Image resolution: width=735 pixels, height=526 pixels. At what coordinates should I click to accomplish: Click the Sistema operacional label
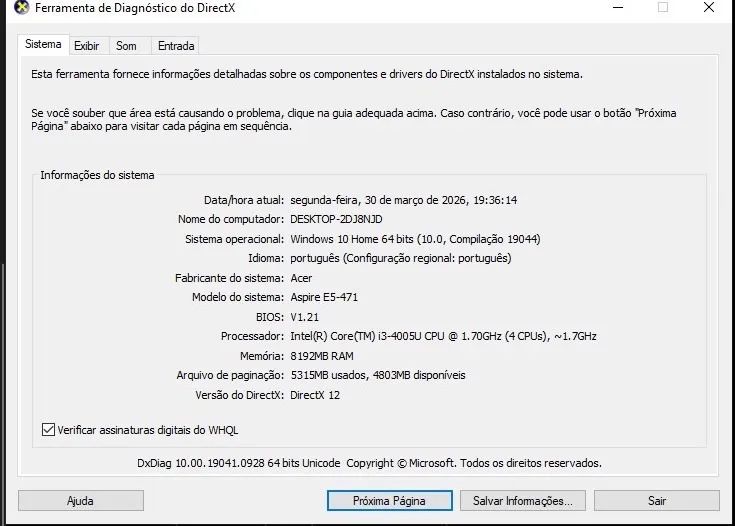point(234,239)
